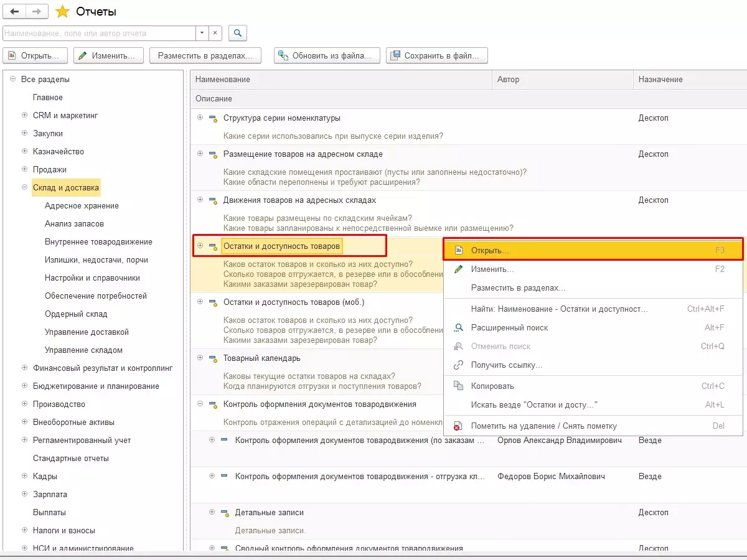The height and width of the screenshot is (560, 747).
Task: Select Остатки и доступность товаров (моб.) report
Action: pyautogui.click(x=294, y=302)
